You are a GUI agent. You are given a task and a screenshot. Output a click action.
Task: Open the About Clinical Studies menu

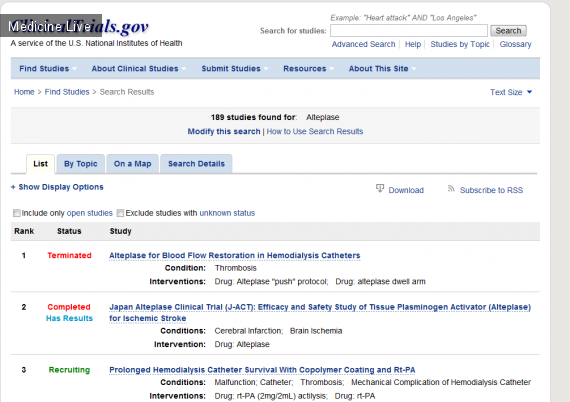pos(139,69)
